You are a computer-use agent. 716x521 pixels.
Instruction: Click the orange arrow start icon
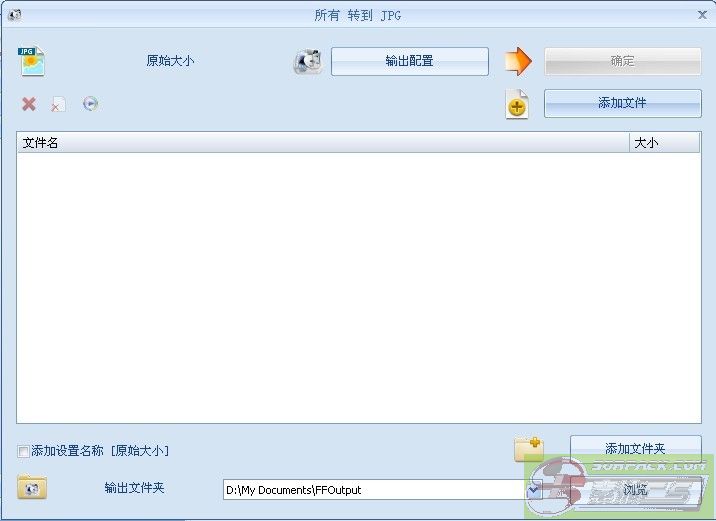(x=518, y=61)
